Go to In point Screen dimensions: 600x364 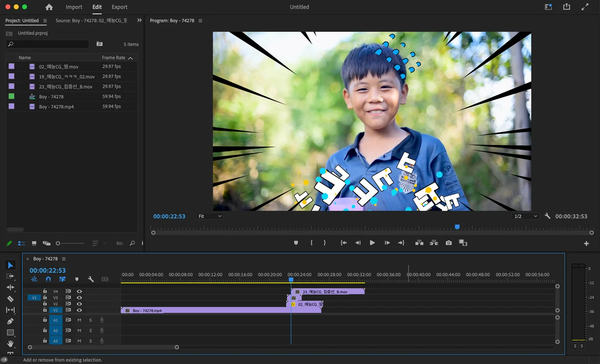(344, 243)
